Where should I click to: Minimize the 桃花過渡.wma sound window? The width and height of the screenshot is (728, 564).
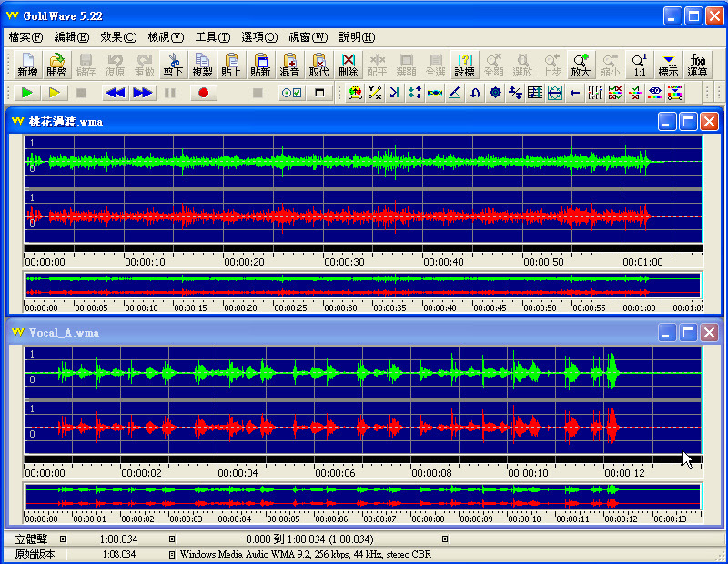(x=667, y=122)
